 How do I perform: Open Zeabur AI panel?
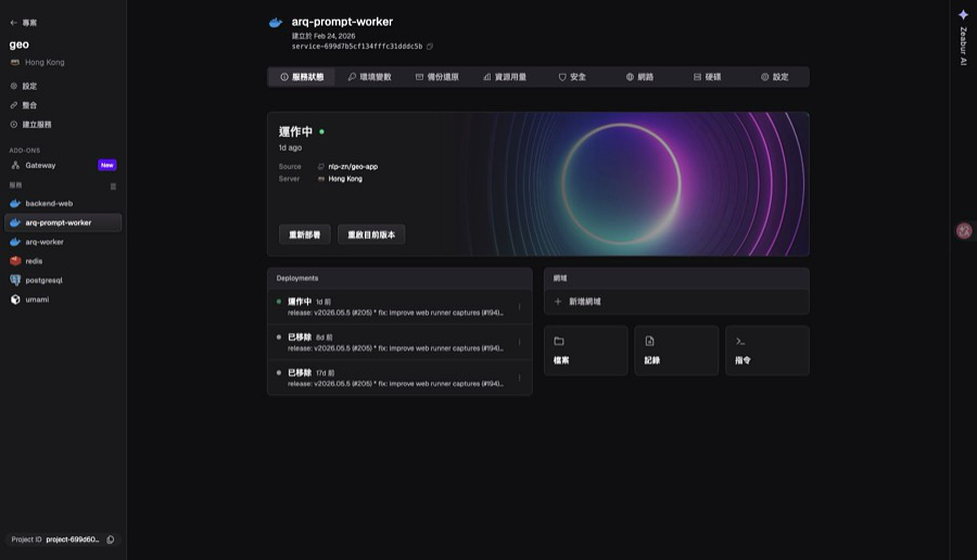click(x=963, y=37)
